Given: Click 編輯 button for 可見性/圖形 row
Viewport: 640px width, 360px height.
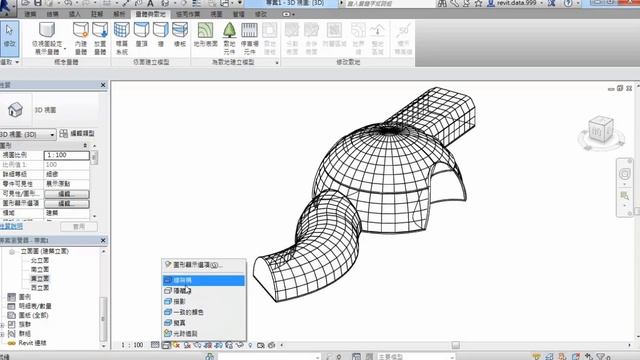Looking at the screenshot, I should point(67,194).
